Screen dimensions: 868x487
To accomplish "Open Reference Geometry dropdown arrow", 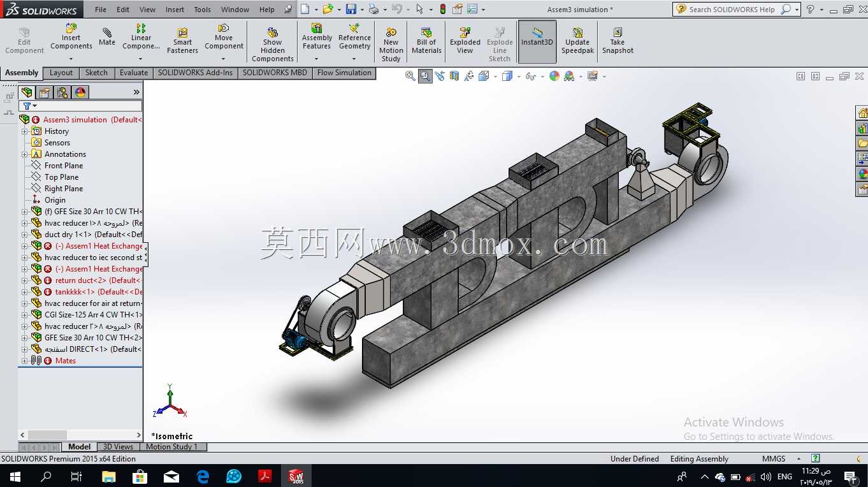I will tap(354, 59).
